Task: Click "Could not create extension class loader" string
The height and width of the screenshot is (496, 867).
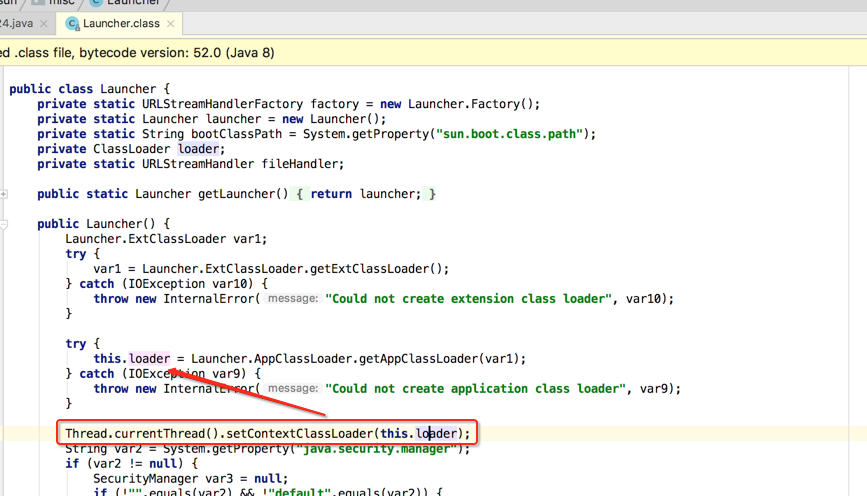Action: coord(468,299)
